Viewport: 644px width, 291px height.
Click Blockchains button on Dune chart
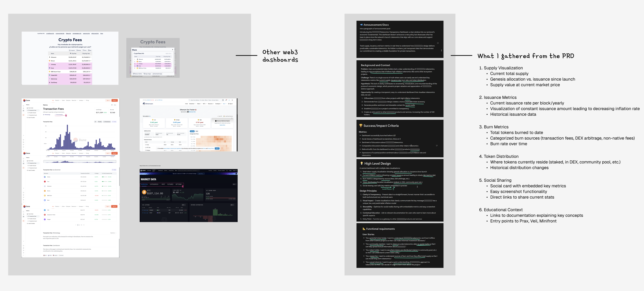click(107, 122)
